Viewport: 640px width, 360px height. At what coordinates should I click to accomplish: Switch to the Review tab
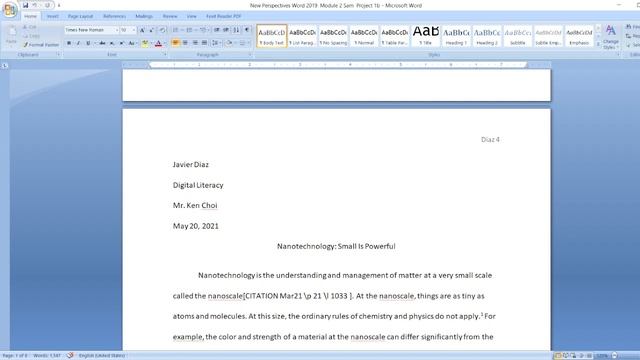[170, 16]
